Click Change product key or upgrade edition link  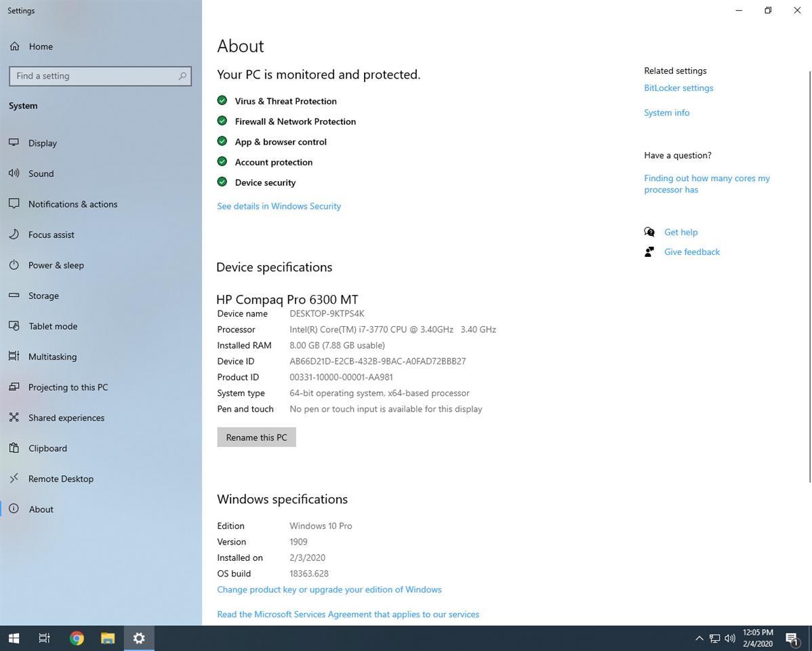(x=329, y=589)
